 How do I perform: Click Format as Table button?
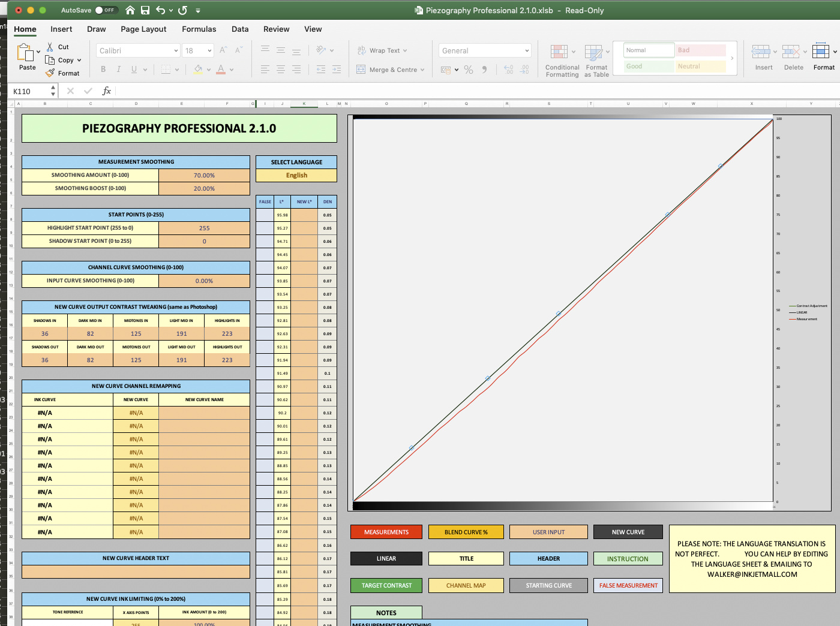596,61
